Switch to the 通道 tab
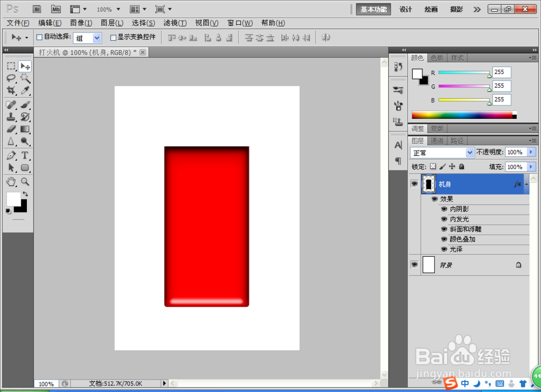Viewport: 541px width, 392px height. (x=437, y=141)
